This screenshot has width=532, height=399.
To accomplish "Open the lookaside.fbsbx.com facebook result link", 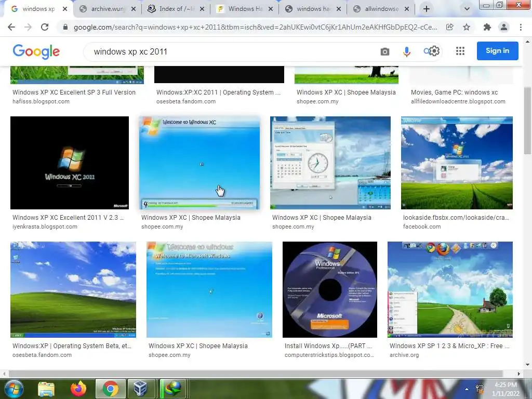I will (x=456, y=218).
